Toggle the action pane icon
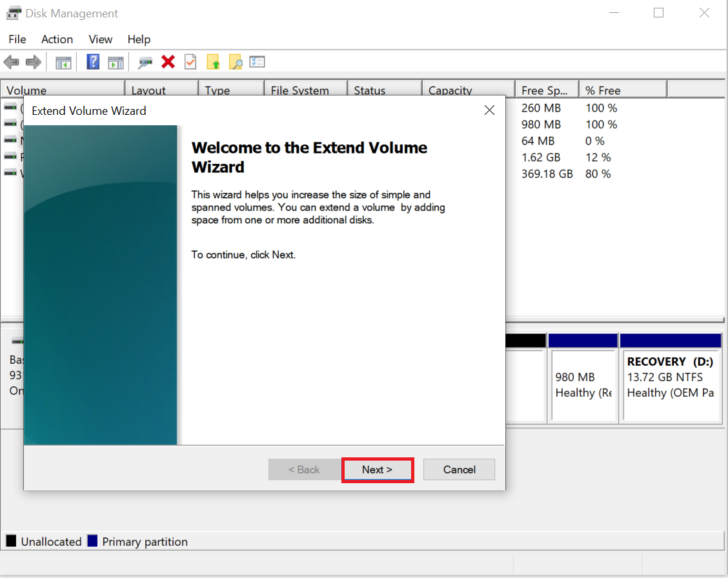The height and width of the screenshot is (578, 728). pos(116,61)
